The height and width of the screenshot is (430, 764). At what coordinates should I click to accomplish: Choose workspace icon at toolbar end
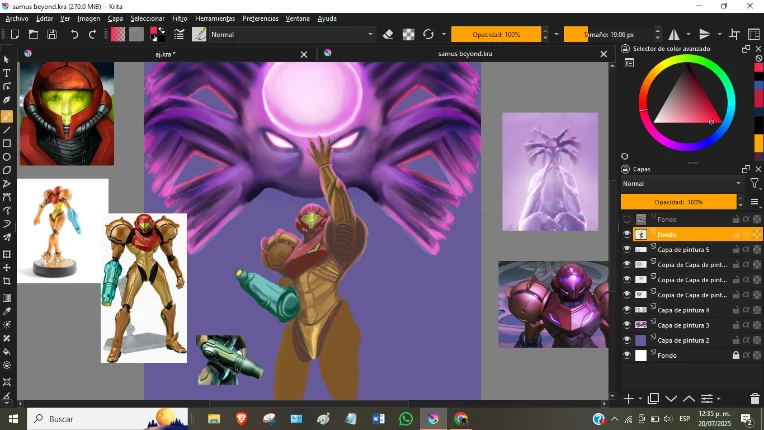click(754, 35)
